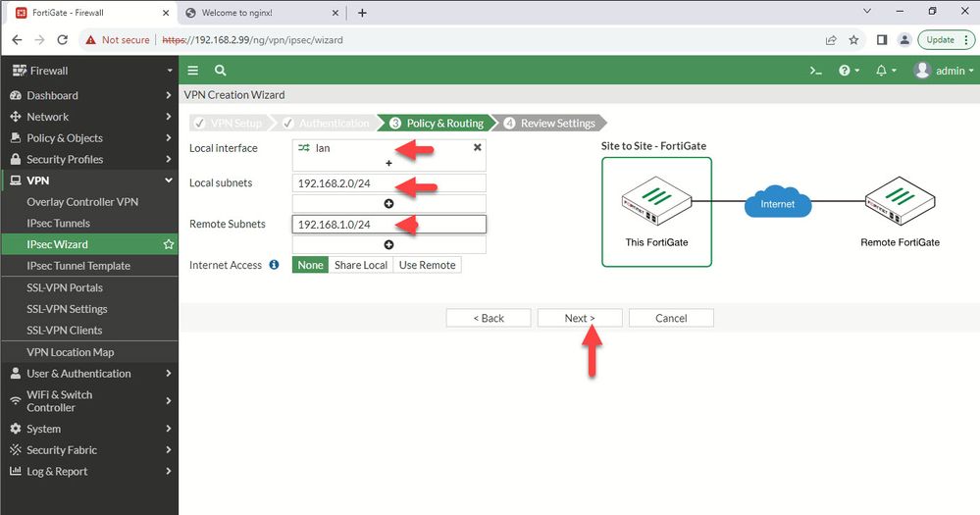Click the Firewall logo icon in the sidebar header
Screen dimensions: 980x515
pos(20,71)
